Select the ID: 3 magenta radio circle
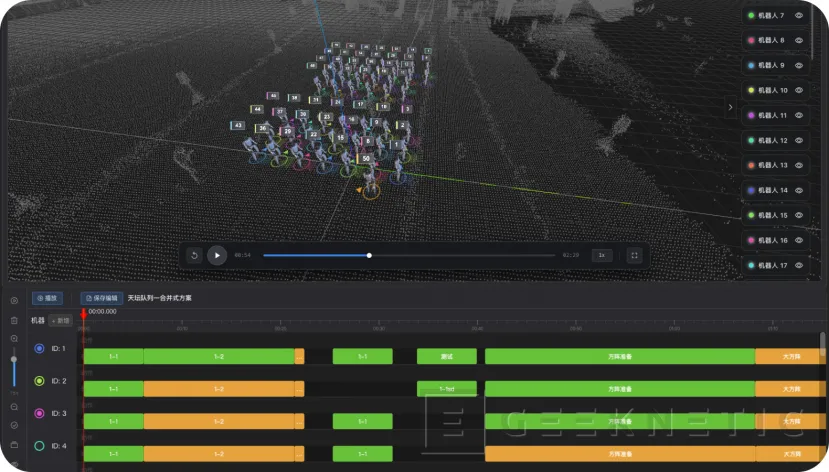Viewport: 829px width, 472px height. 39,413
